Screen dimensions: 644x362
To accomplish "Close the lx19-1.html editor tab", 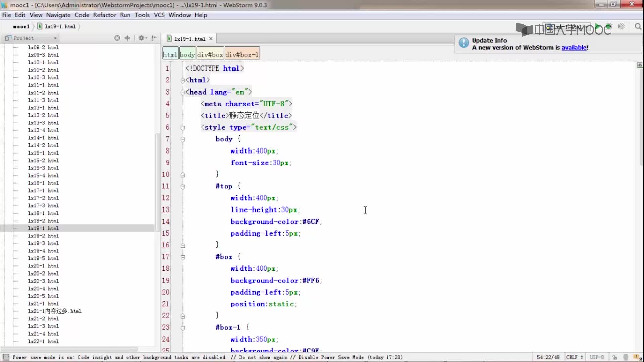I will coord(211,39).
